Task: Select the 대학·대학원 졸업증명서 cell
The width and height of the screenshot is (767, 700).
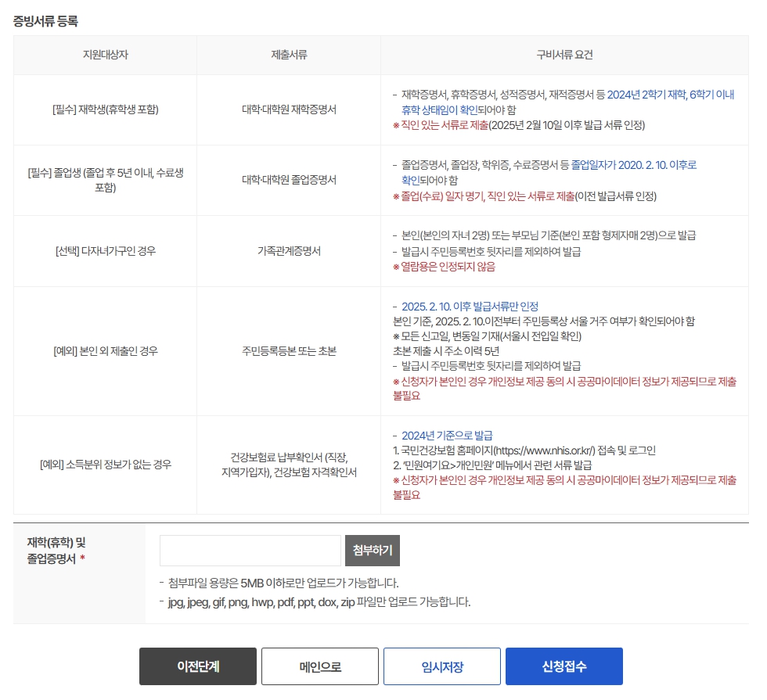Action: (289, 180)
